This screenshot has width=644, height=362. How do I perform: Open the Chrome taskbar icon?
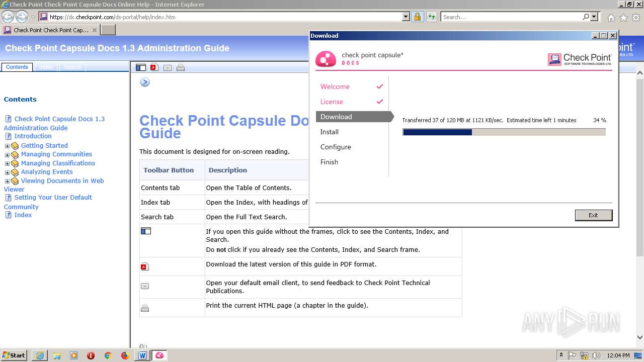point(108,355)
